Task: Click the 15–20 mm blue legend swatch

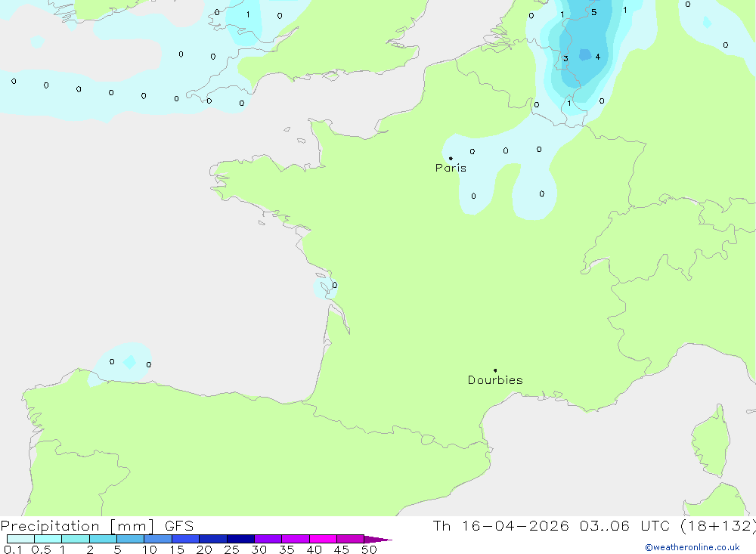Action: [186, 539]
